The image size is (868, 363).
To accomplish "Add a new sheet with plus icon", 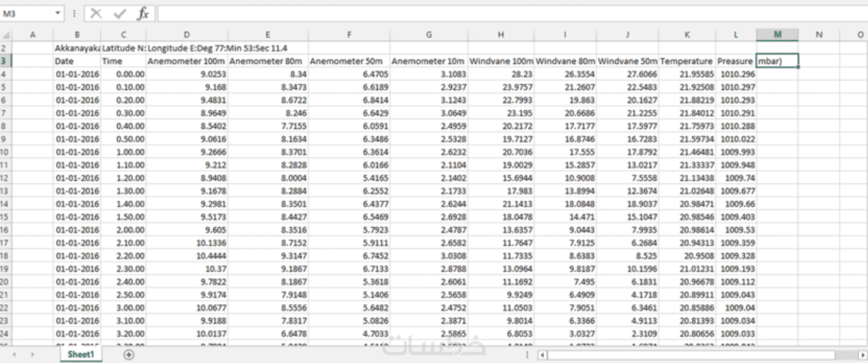I will [129, 355].
